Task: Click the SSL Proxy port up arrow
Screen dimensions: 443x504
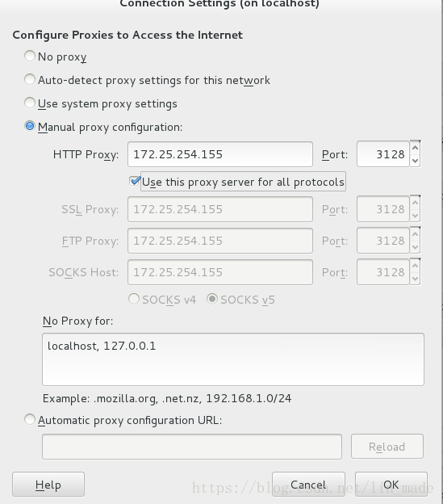Action: click(x=415, y=203)
